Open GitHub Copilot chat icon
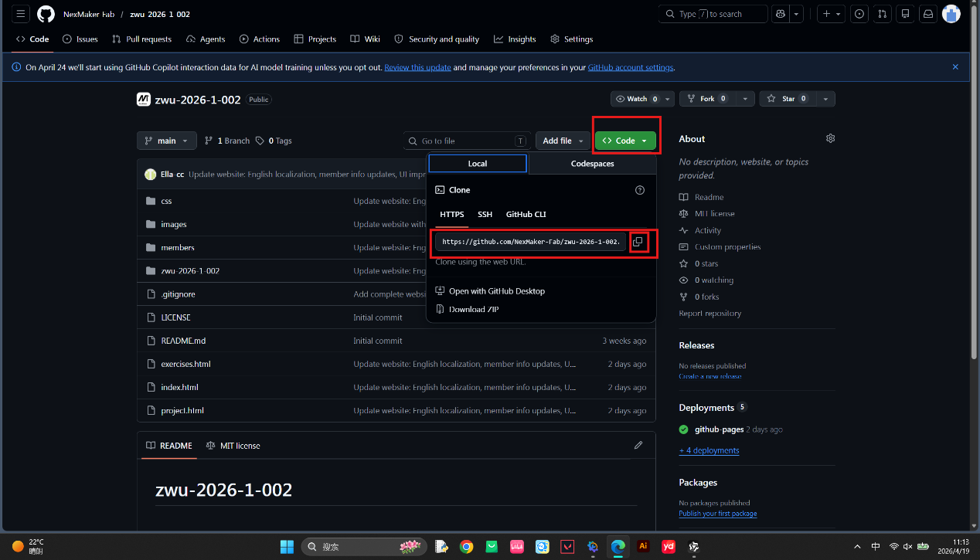Image resolution: width=980 pixels, height=560 pixels. [x=781, y=14]
